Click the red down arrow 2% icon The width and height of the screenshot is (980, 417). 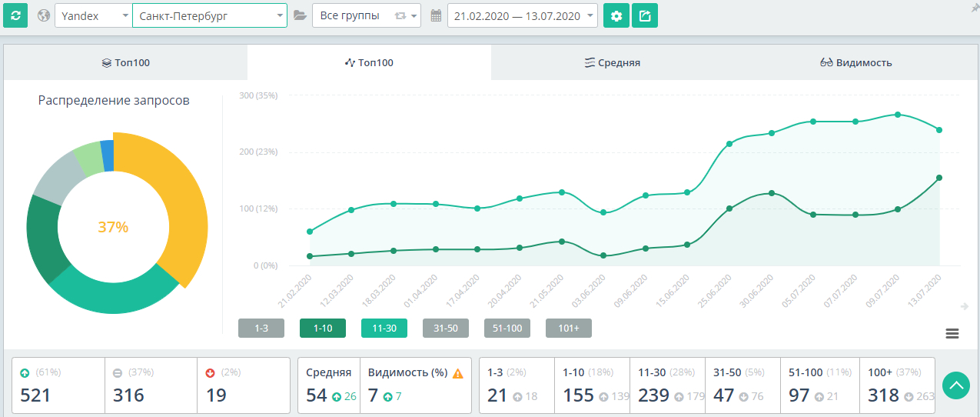210,373
